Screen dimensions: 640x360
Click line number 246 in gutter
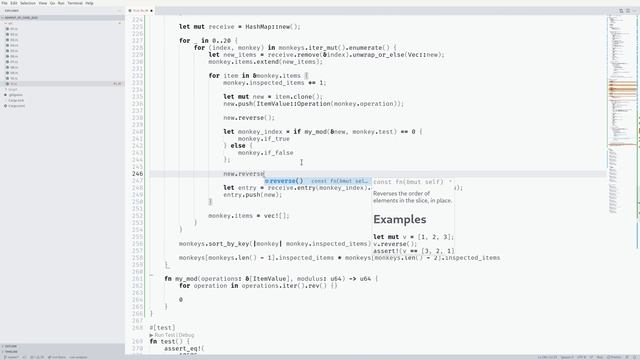138,173
